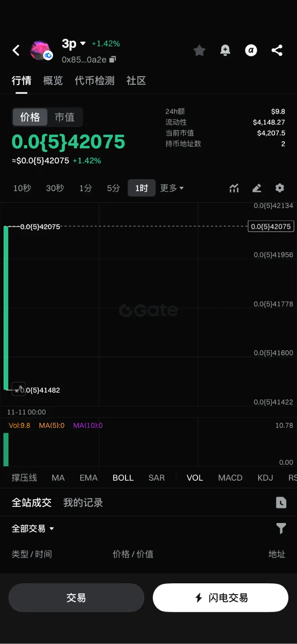The image size is (297, 644).
Task: Copy the contract address 0x85...0a2e
Action: 112,59
